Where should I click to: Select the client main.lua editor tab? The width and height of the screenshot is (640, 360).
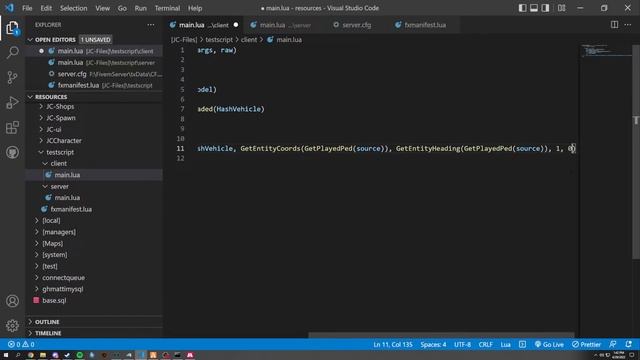click(204, 25)
